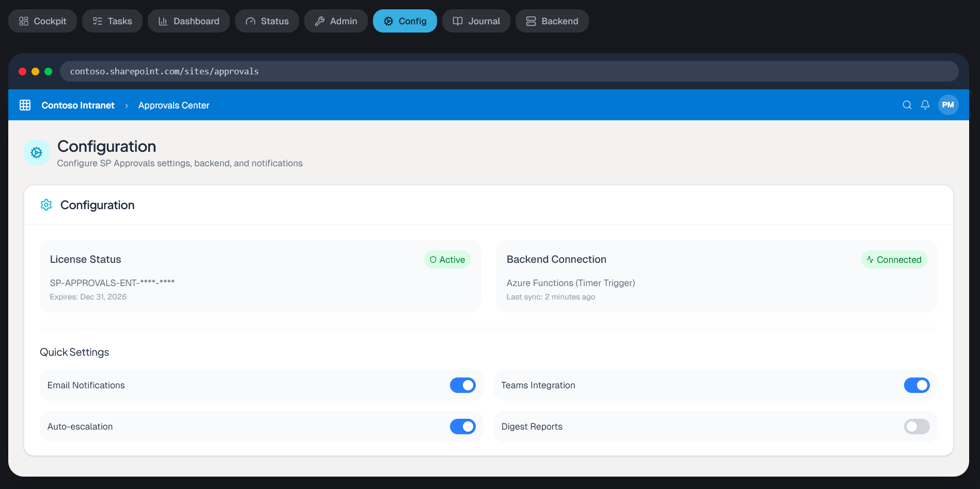This screenshot has height=489, width=980.
Task: Click the Backend server icon
Action: (530, 21)
